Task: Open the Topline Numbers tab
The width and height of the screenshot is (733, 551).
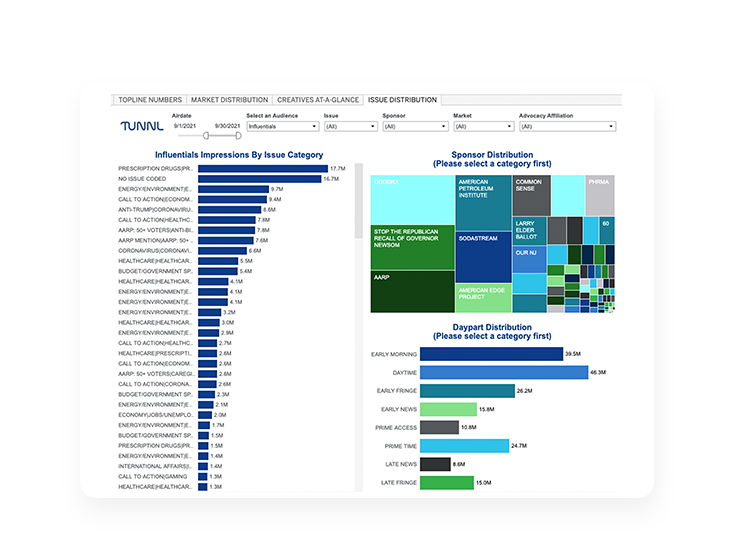Action: [x=150, y=100]
